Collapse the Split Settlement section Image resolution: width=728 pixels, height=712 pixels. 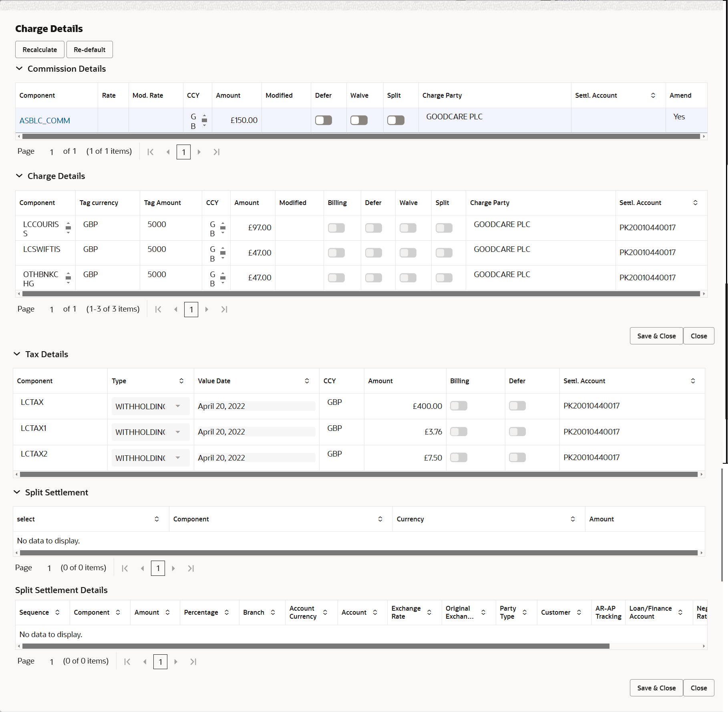pyautogui.click(x=17, y=492)
